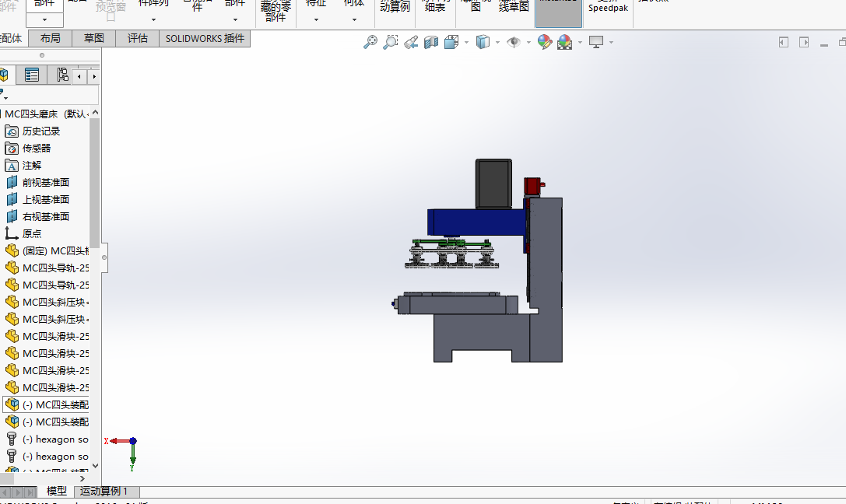
Task: Click the Zoom to Fit icon
Action: pyautogui.click(x=370, y=42)
